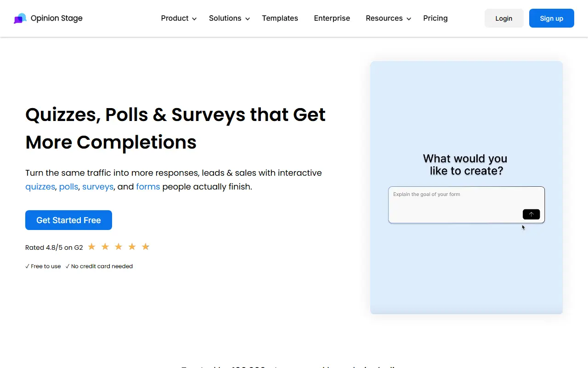Click the first gold rating star
Image resolution: width=588 pixels, height=368 pixels.
[x=91, y=247]
